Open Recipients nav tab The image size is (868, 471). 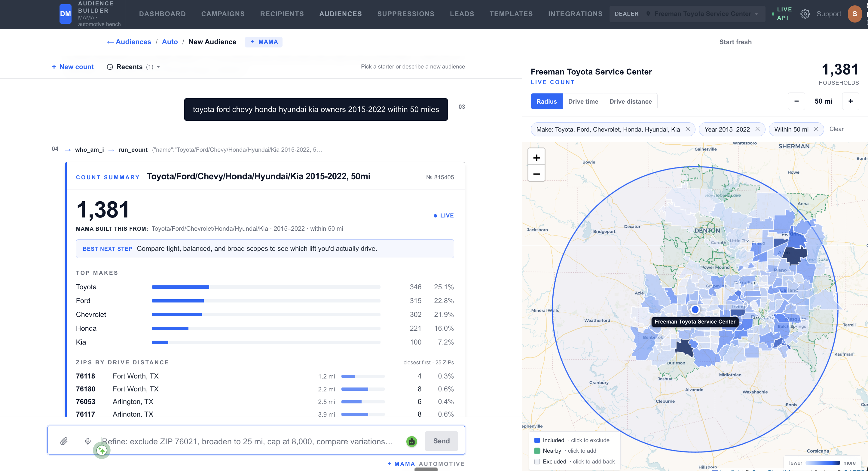point(282,14)
